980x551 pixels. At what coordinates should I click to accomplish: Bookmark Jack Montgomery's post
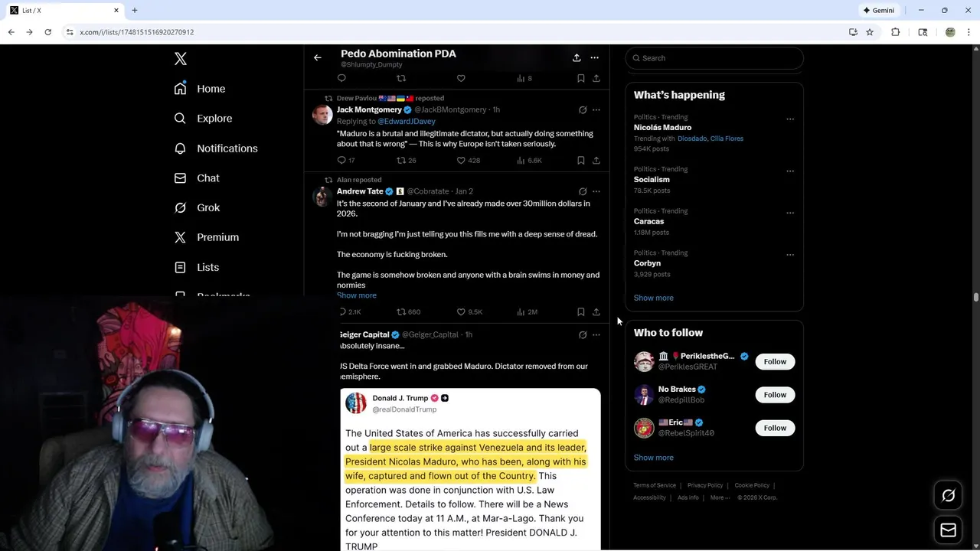581,161
